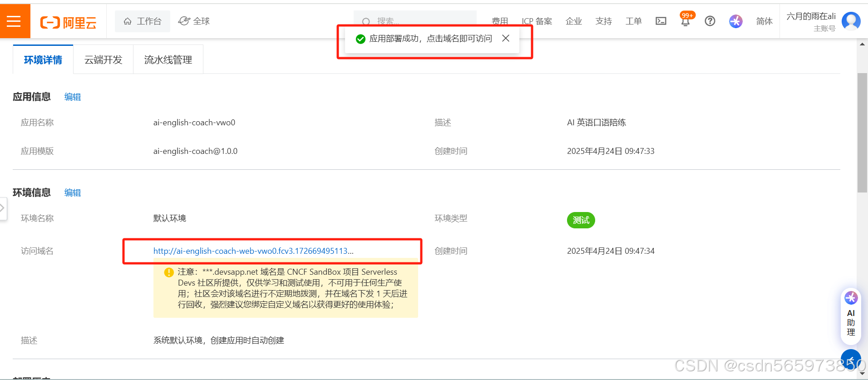Expand the left side panel arrow

3,208
